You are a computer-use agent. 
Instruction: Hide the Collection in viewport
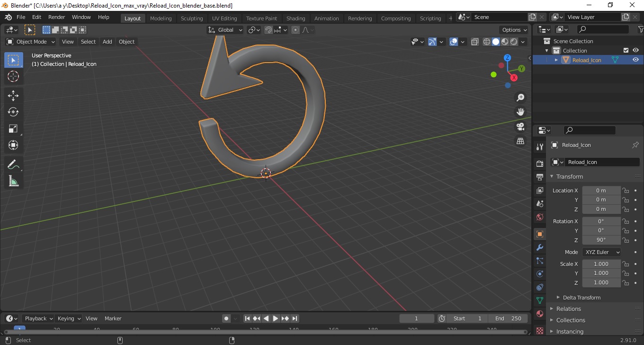click(635, 50)
